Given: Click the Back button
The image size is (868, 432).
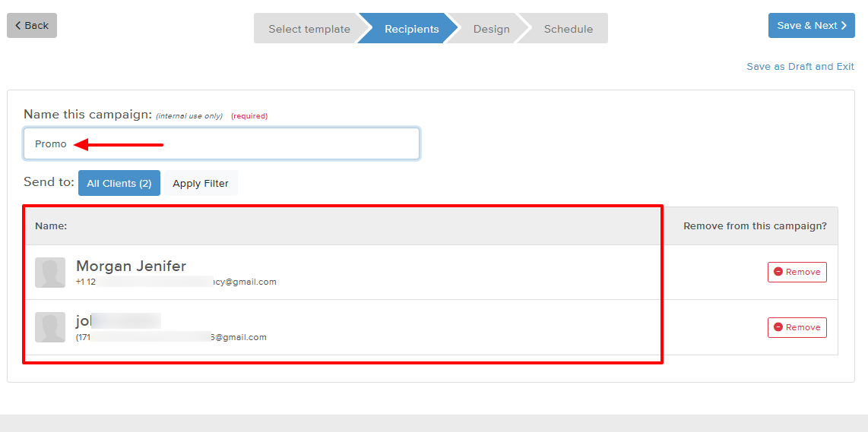Looking at the screenshot, I should pyautogui.click(x=32, y=26).
